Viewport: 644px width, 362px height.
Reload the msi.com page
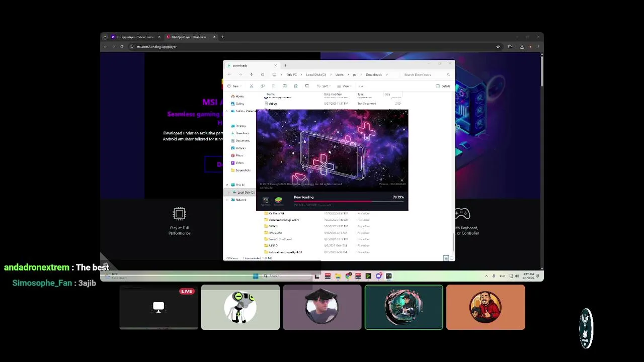click(x=122, y=47)
